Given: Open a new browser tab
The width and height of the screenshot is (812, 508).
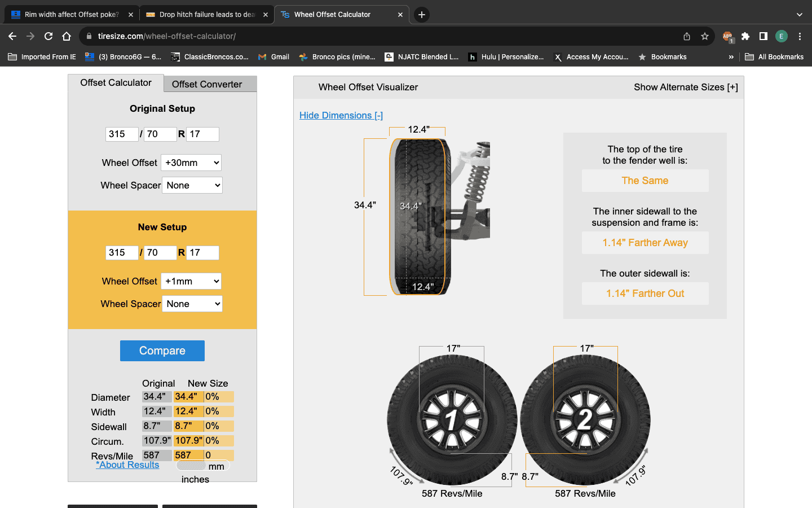Looking at the screenshot, I should pyautogui.click(x=422, y=15).
